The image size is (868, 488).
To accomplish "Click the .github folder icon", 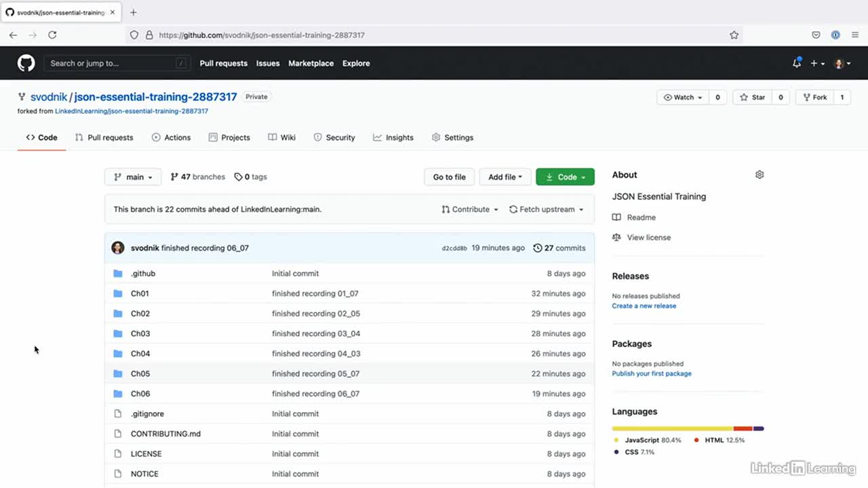I will coord(118,273).
